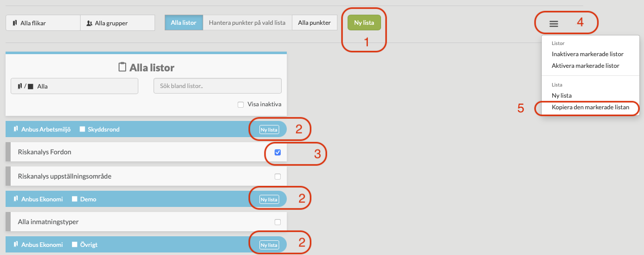Click the tab icon before Anbus Arbetsmiljö
Screen dimensions: 644x255
(16, 129)
